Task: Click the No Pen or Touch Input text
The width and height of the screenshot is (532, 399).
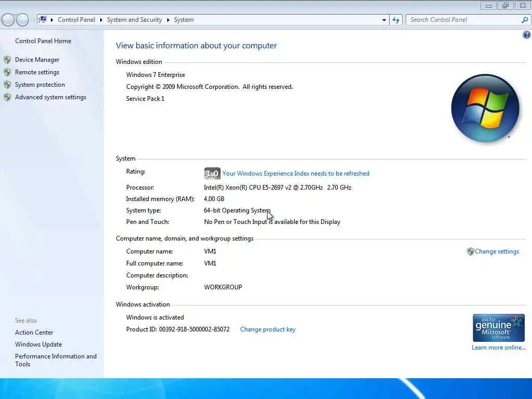Action: [272, 222]
